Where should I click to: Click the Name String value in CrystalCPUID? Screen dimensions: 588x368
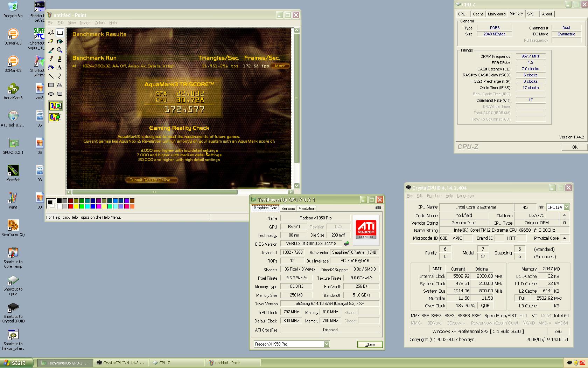pos(504,230)
